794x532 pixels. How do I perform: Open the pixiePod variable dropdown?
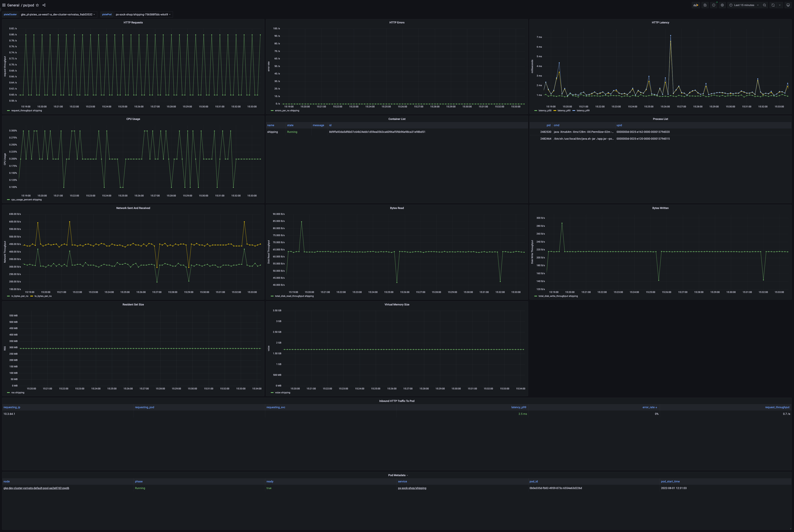(x=143, y=14)
